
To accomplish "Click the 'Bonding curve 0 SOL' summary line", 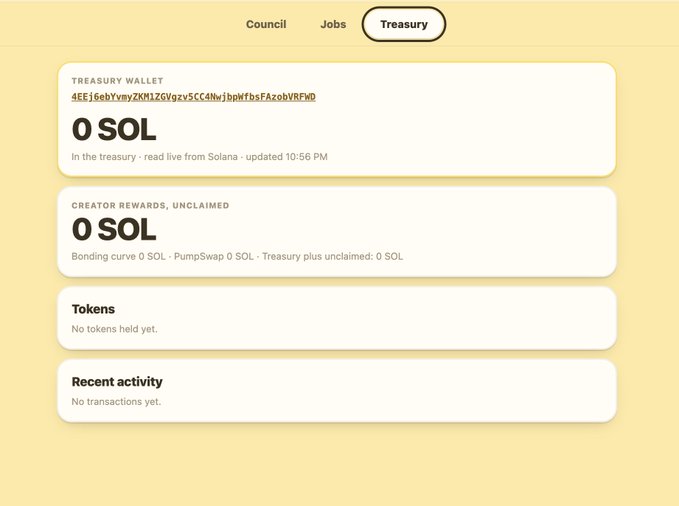I will 237,256.
